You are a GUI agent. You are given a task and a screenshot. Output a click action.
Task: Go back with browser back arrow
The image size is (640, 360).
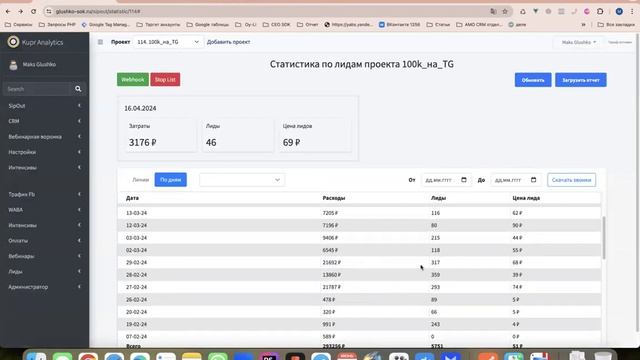pos(8,11)
